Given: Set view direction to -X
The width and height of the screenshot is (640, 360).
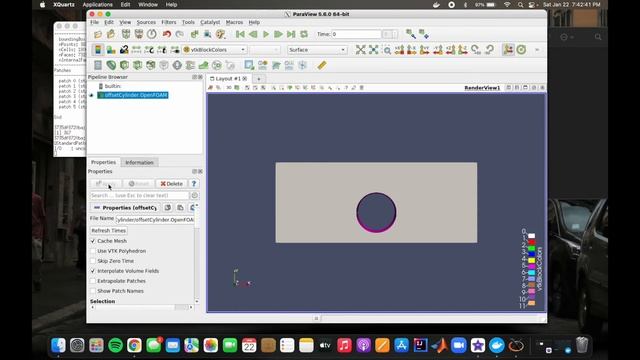Looking at the screenshot, I should pyautogui.click(x=412, y=50).
